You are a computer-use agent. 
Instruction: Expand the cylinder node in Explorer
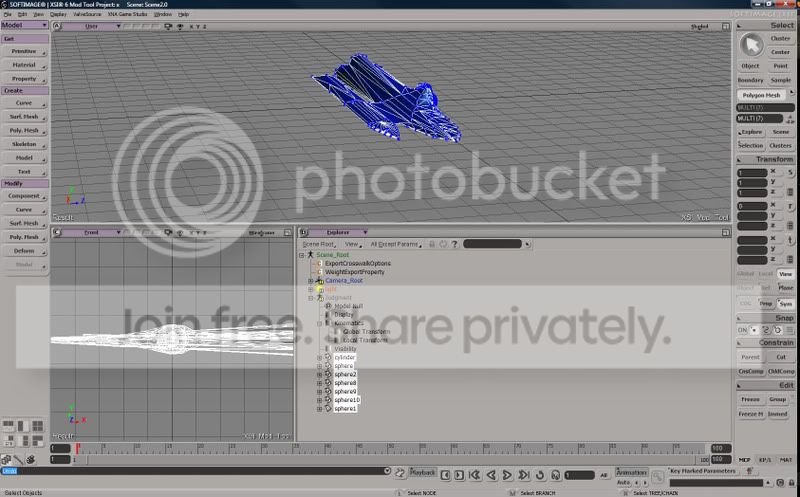[x=319, y=357]
